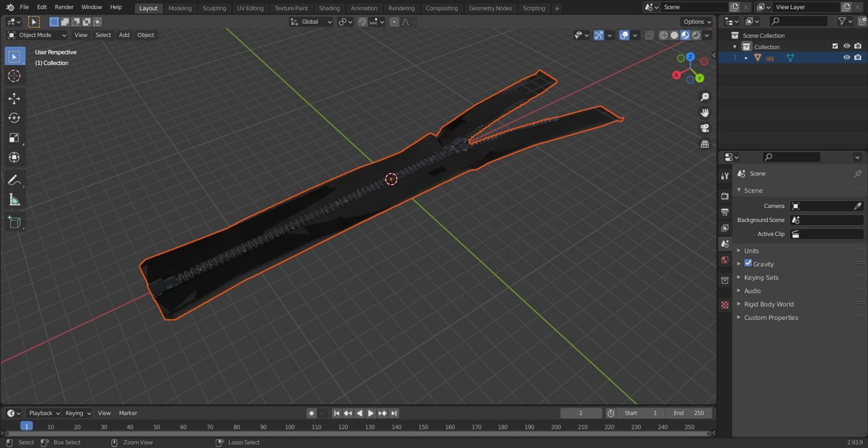Open the Render properties tab
Viewport: 868px width, 448px height.
tap(725, 196)
